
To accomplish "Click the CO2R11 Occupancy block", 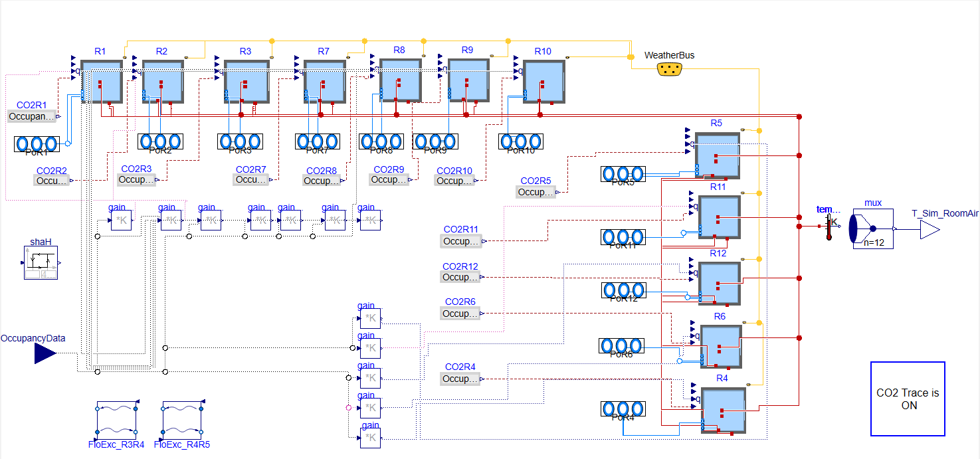I will 460,241.
